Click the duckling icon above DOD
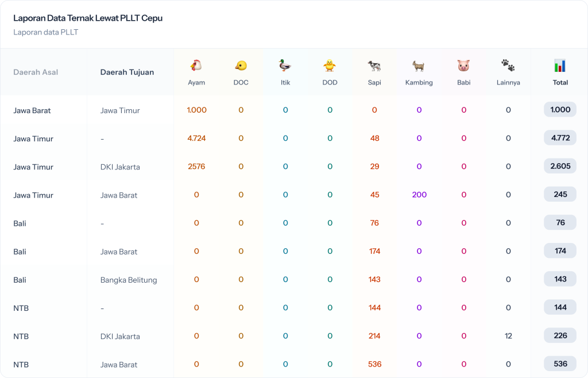 (x=330, y=65)
